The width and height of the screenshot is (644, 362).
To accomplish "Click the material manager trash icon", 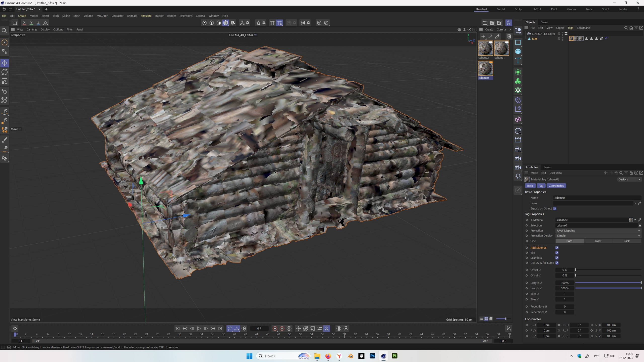I will point(509,36).
